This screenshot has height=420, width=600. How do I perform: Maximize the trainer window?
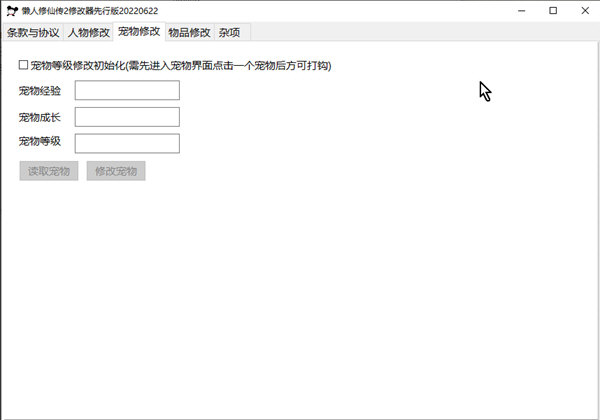(553, 11)
